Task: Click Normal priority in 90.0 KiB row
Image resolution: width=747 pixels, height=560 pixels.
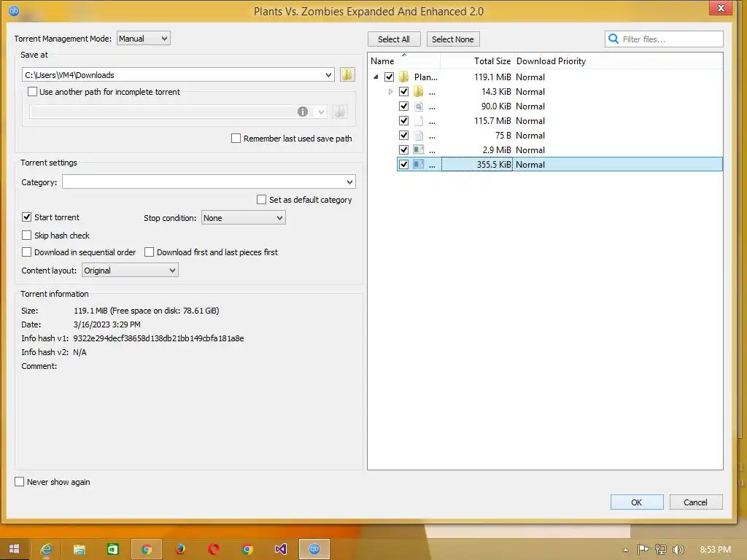Action: tap(530, 106)
